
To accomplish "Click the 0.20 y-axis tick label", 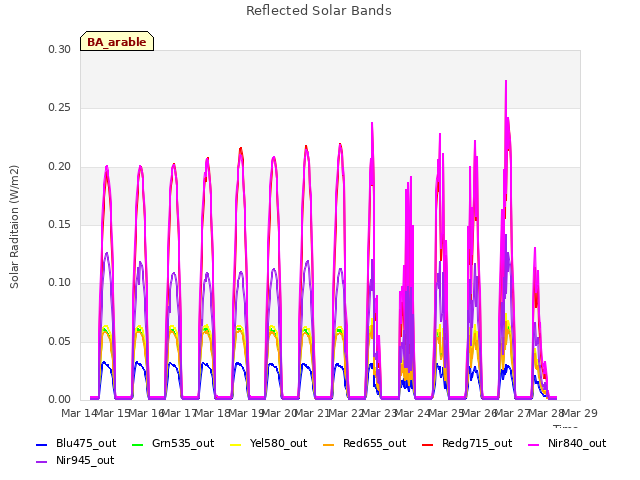I will click(x=60, y=167).
